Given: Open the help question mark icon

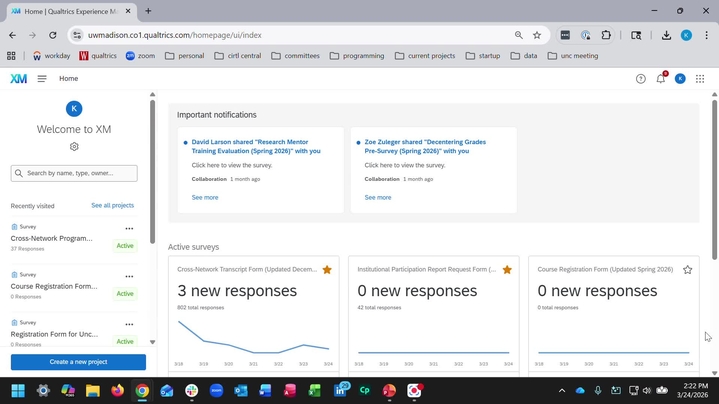Looking at the screenshot, I should tap(641, 79).
